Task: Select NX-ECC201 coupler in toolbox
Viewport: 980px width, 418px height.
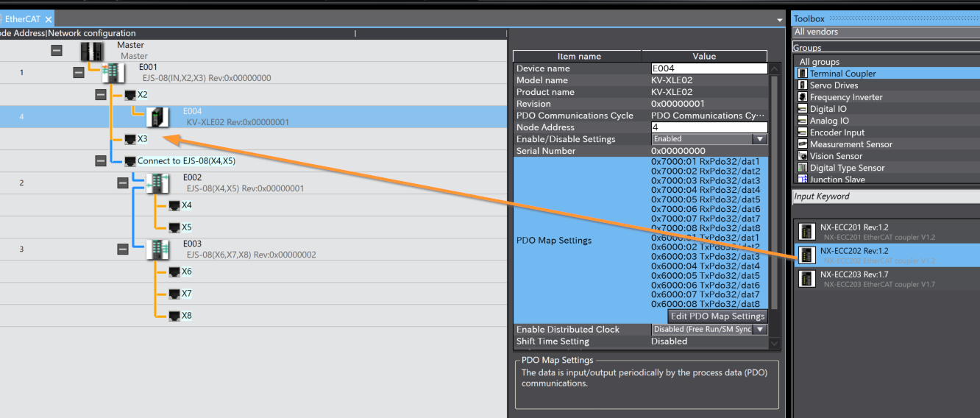Action: (x=807, y=232)
